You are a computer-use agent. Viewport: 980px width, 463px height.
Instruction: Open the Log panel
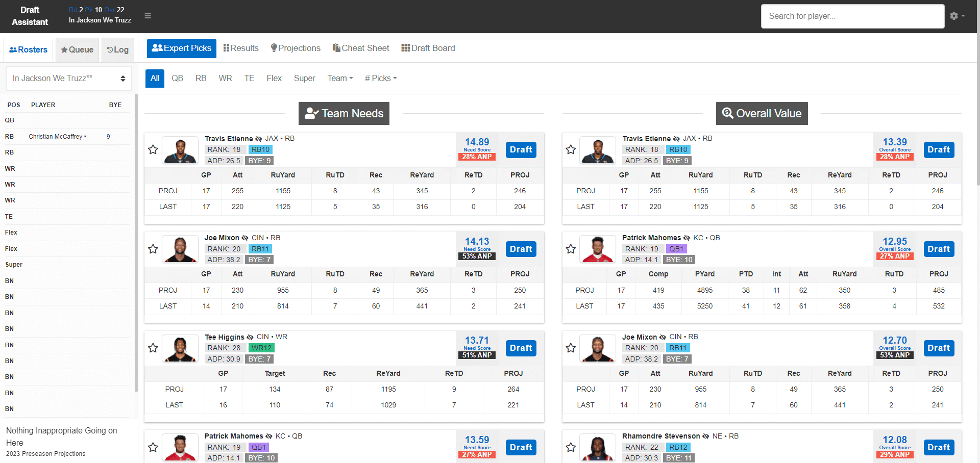(x=117, y=49)
